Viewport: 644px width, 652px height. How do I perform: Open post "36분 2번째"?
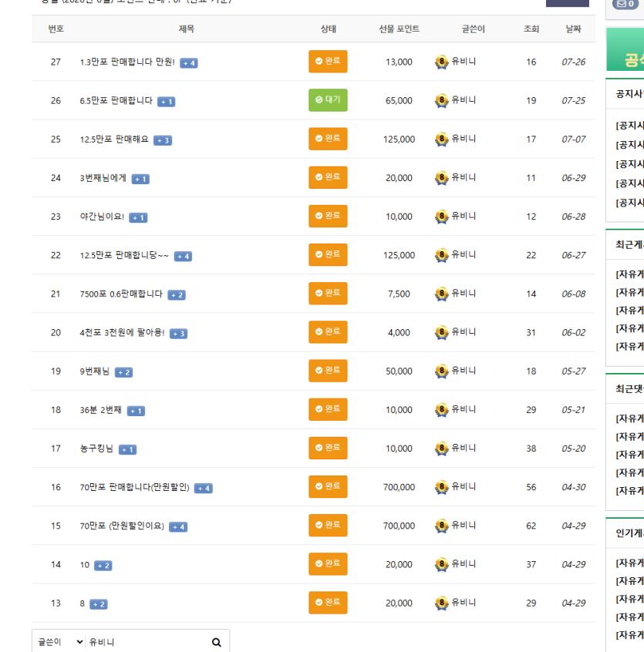(x=101, y=410)
